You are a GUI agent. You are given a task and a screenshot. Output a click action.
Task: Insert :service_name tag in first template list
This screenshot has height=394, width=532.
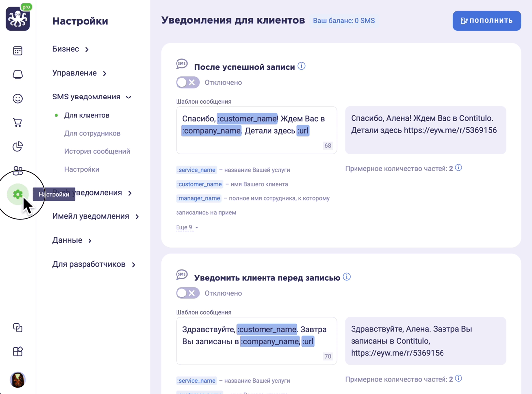tap(196, 170)
